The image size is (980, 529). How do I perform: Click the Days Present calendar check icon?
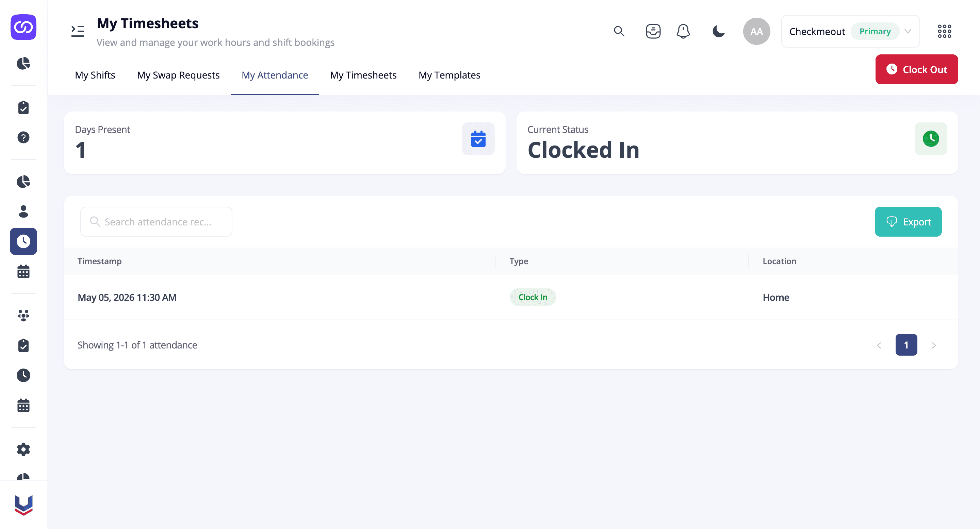coord(478,139)
